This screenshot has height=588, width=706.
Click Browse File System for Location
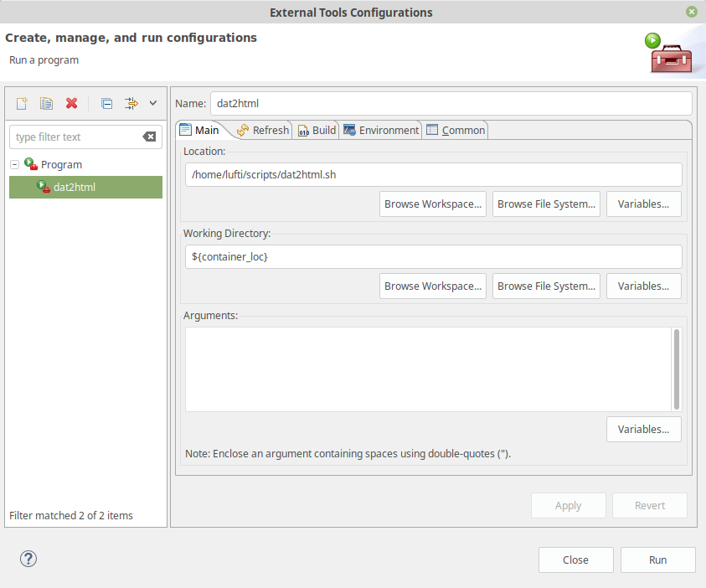[x=546, y=204]
